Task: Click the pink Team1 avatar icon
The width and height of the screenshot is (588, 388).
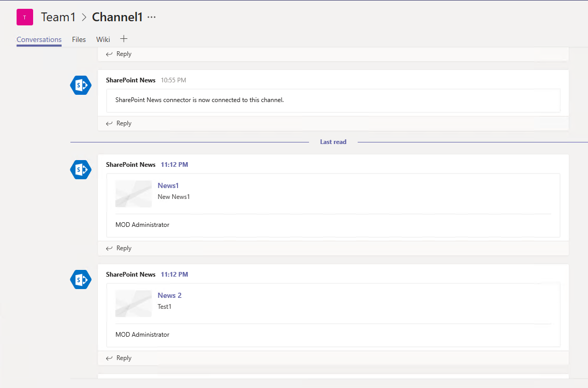Action: click(25, 17)
